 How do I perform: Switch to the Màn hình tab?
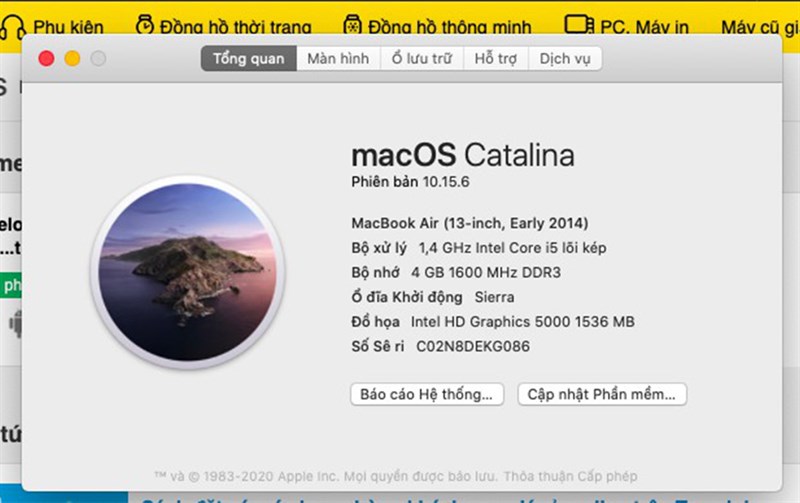pyautogui.click(x=338, y=59)
